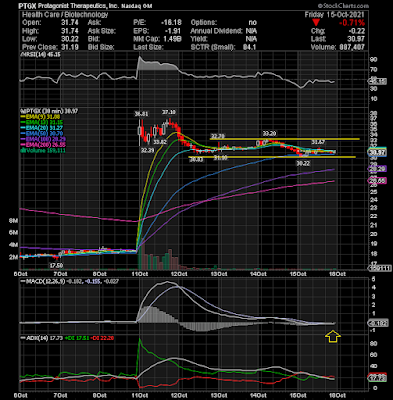Click the Options value 'no'
The height and width of the screenshot is (400, 393).
click(253, 23)
